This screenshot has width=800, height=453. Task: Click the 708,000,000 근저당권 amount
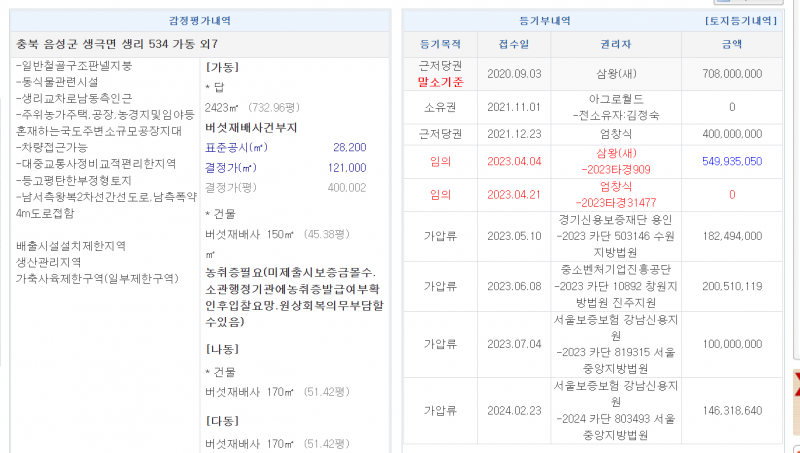[732, 74]
